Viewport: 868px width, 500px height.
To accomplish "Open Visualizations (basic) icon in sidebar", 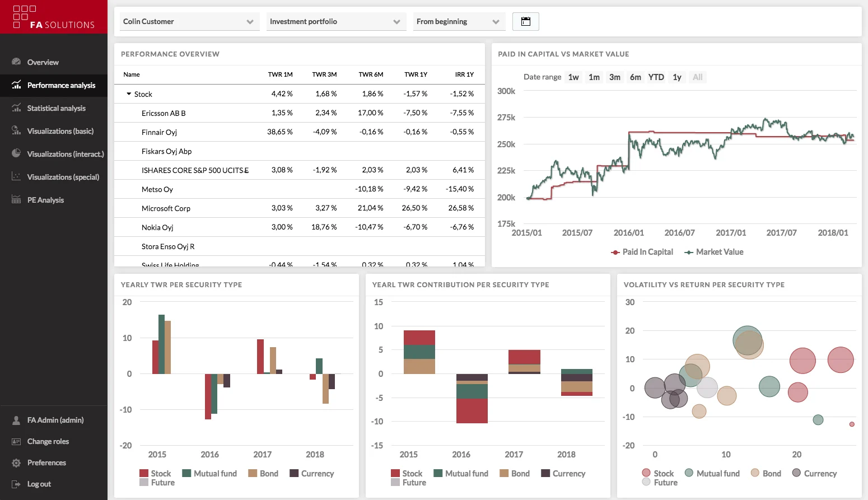I will pos(16,130).
